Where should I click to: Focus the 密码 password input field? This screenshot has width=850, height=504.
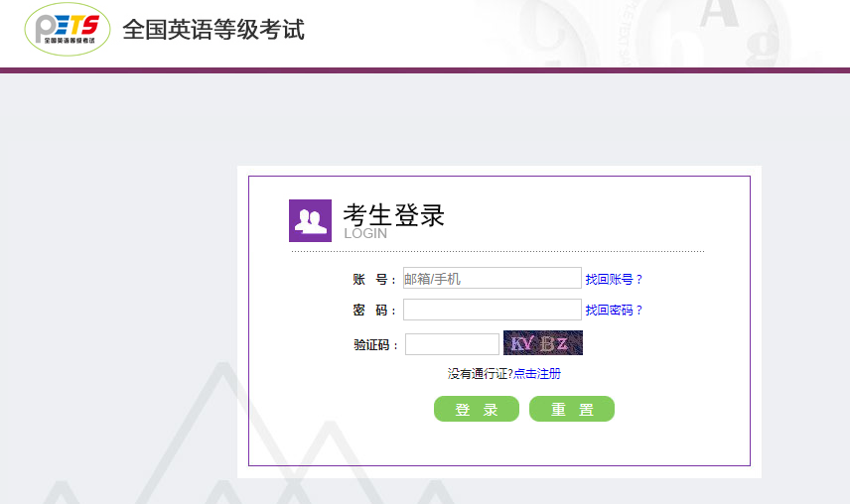(x=492, y=310)
